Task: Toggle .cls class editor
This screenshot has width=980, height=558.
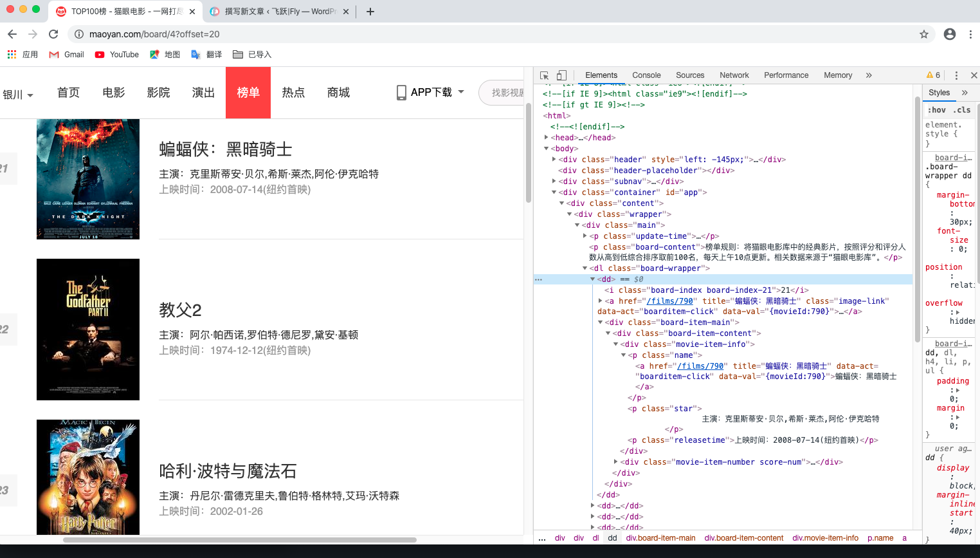Action: (962, 110)
